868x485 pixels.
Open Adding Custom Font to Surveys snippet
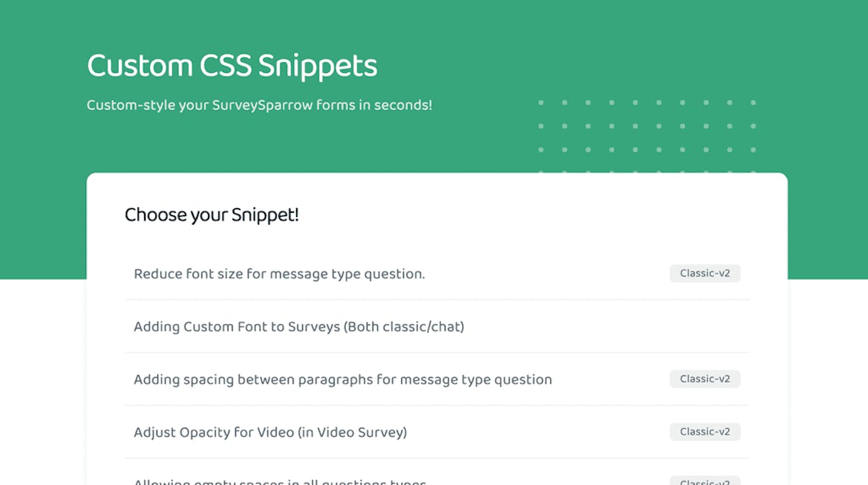point(437,326)
